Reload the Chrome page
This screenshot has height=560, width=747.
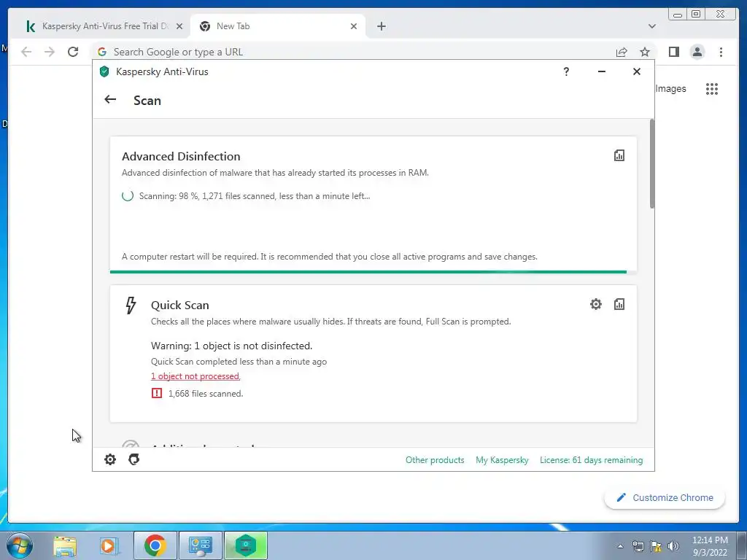pyautogui.click(x=72, y=52)
